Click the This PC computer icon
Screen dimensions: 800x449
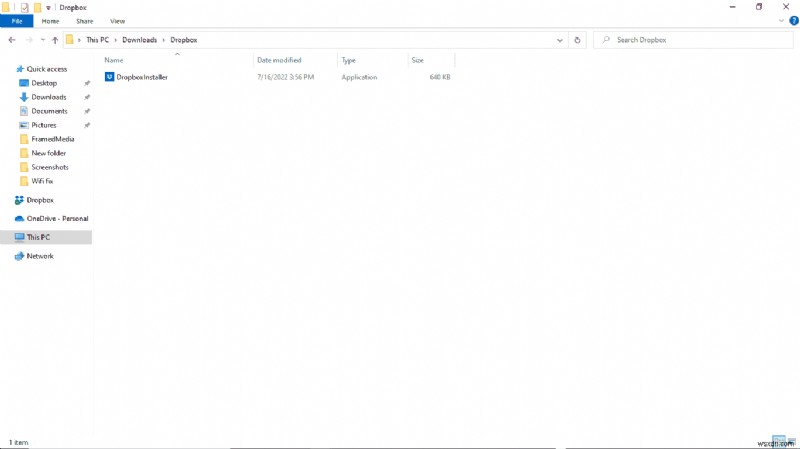[19, 237]
